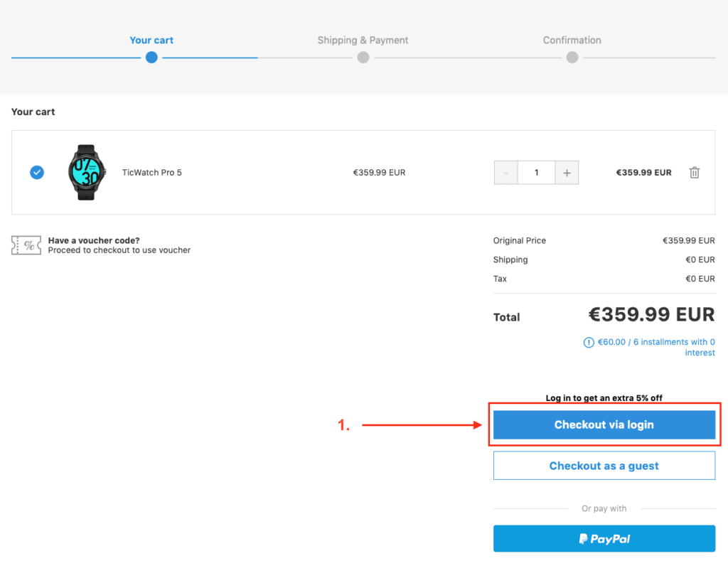Select the Confirmation step label
Viewport: 728px width, 583px height.
tap(572, 41)
